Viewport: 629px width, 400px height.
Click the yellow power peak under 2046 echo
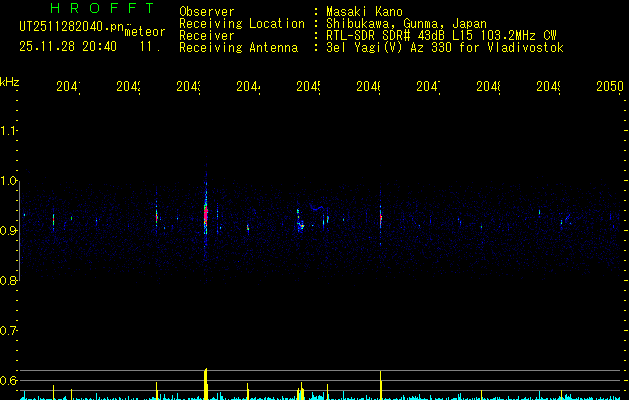[x=380, y=385]
